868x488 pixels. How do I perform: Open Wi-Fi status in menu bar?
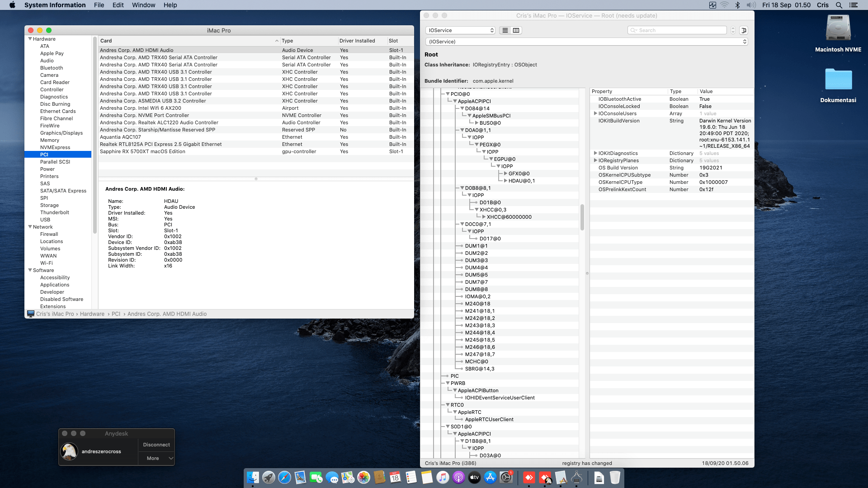click(724, 5)
